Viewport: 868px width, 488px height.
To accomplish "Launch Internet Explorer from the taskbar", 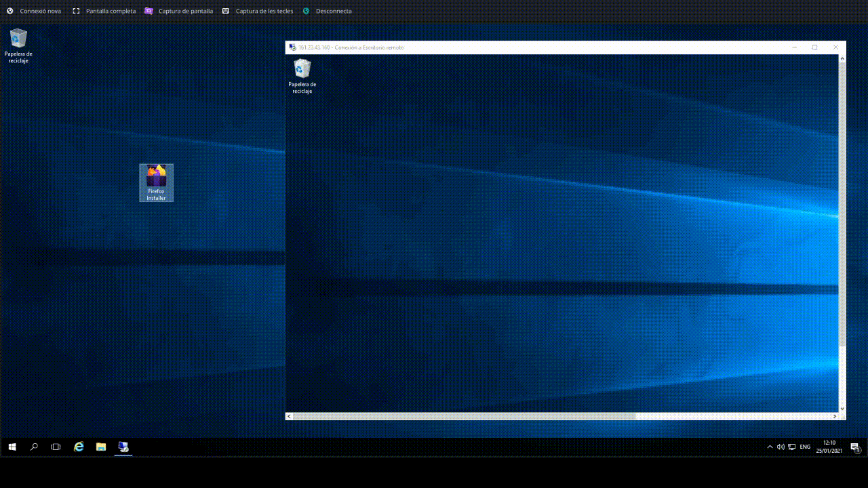I will pyautogui.click(x=78, y=447).
